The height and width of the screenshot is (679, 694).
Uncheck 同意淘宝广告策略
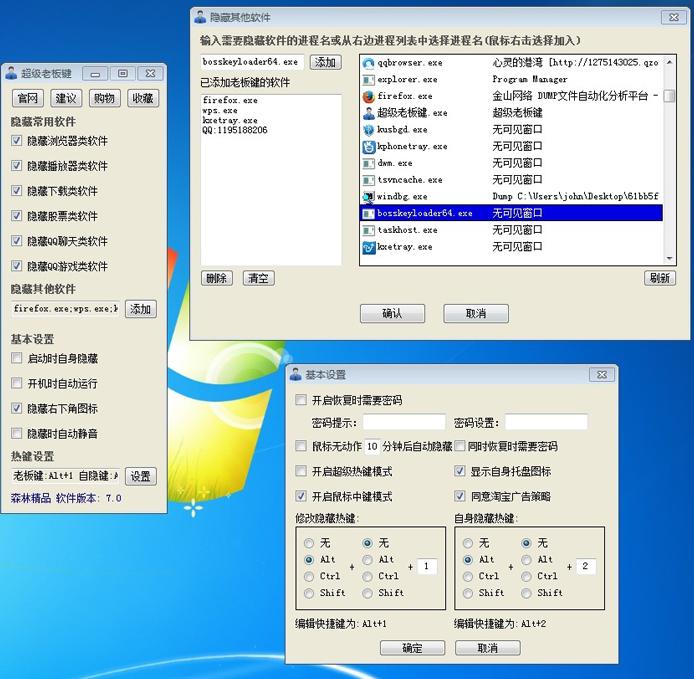(x=460, y=496)
